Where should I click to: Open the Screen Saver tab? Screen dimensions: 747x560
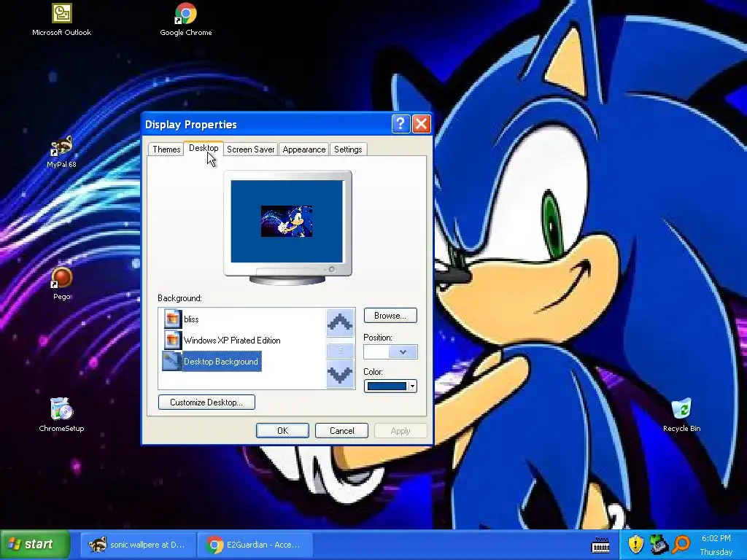click(x=251, y=149)
